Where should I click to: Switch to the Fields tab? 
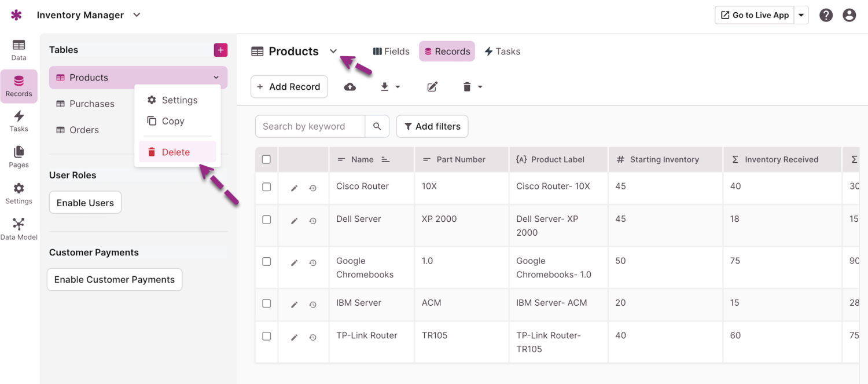(391, 52)
